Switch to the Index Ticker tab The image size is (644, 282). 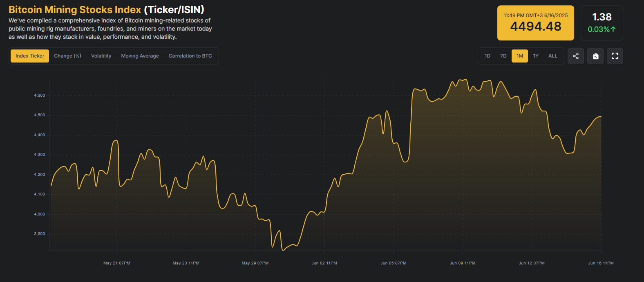coord(30,56)
